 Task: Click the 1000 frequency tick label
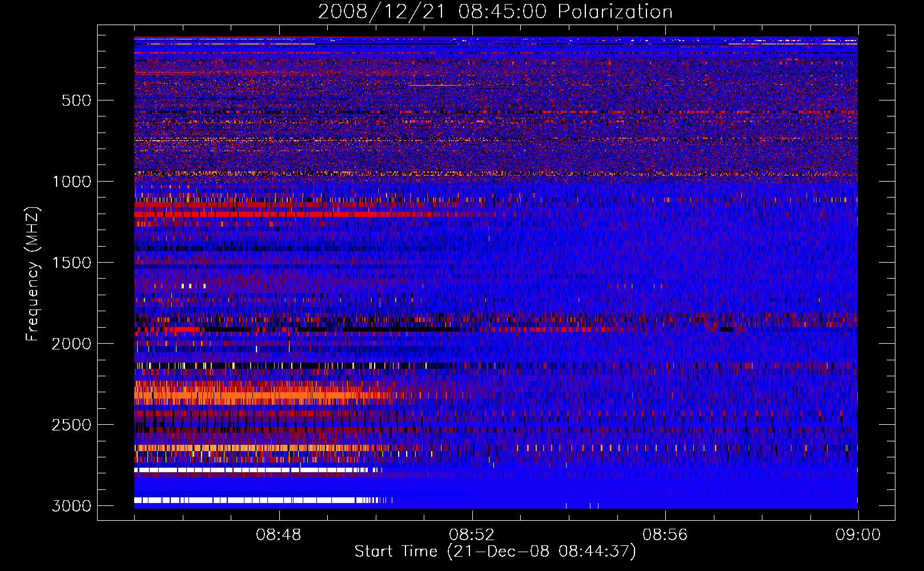[x=71, y=182]
